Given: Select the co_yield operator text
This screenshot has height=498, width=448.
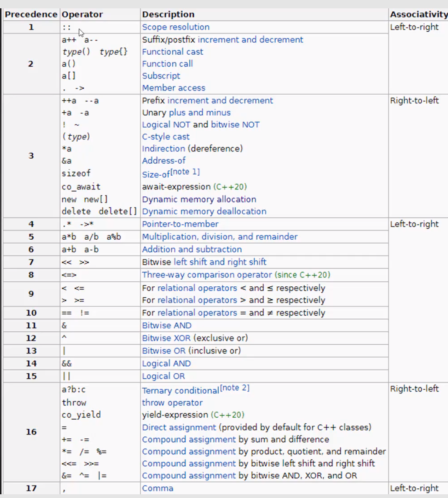Looking at the screenshot, I should click(x=81, y=415).
